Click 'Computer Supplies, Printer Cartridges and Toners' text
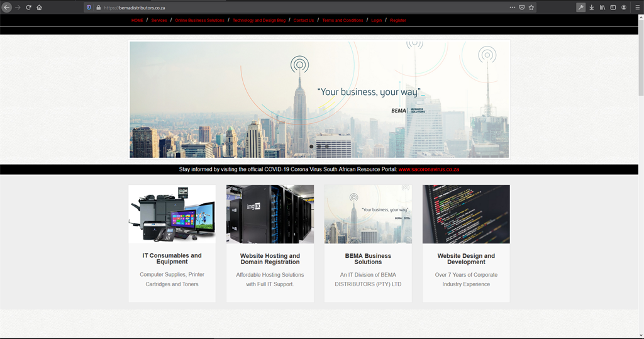Image resolution: width=644 pixels, height=339 pixels. tap(172, 279)
